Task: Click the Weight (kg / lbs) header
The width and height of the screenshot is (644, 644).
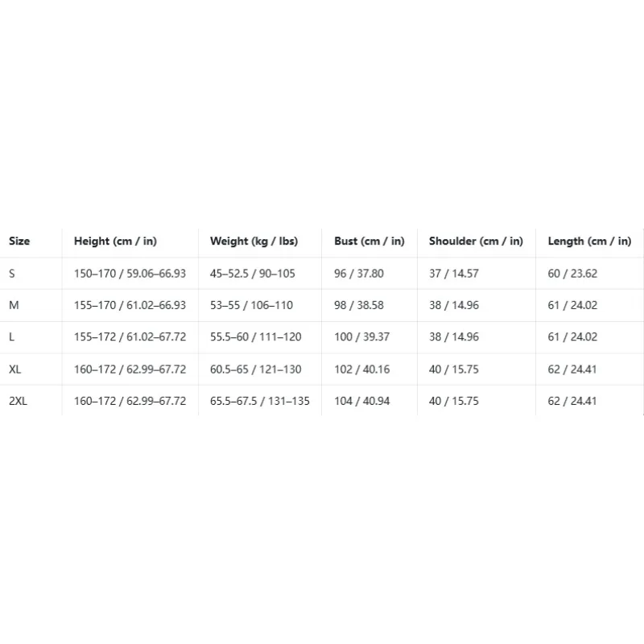Action: 254,241
